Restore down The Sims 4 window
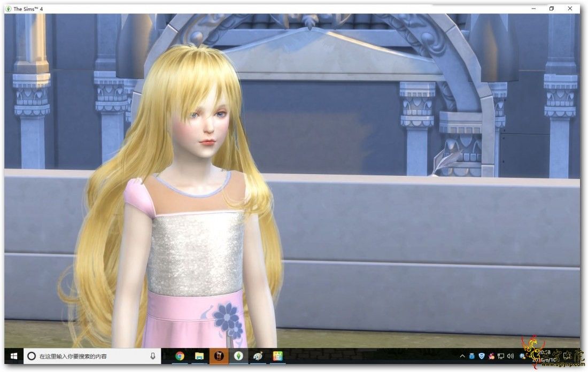This screenshot has height=372, width=588. click(552, 8)
